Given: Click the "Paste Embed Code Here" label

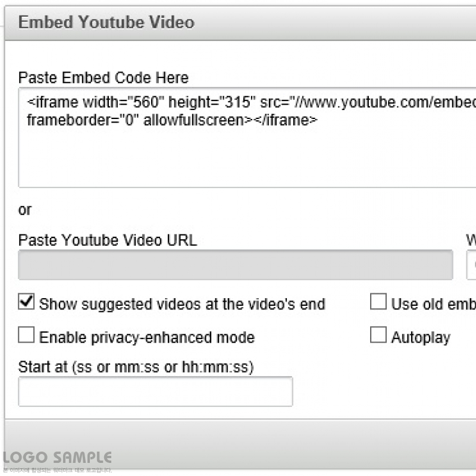Looking at the screenshot, I should click(104, 78).
